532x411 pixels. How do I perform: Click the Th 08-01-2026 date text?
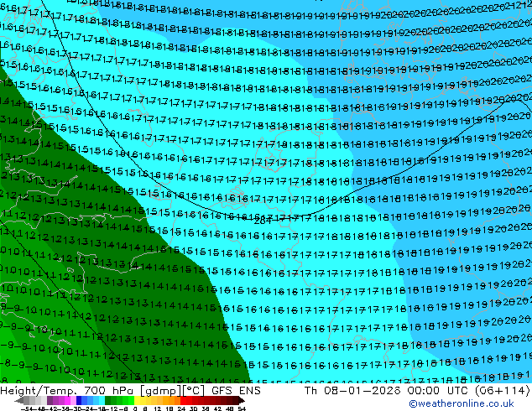[353, 391]
